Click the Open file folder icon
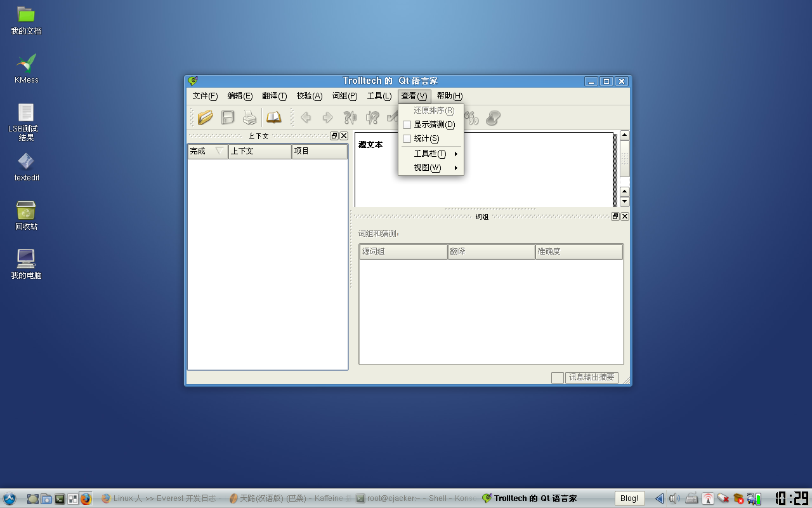Screen dimensions: 812x508 tap(205, 117)
